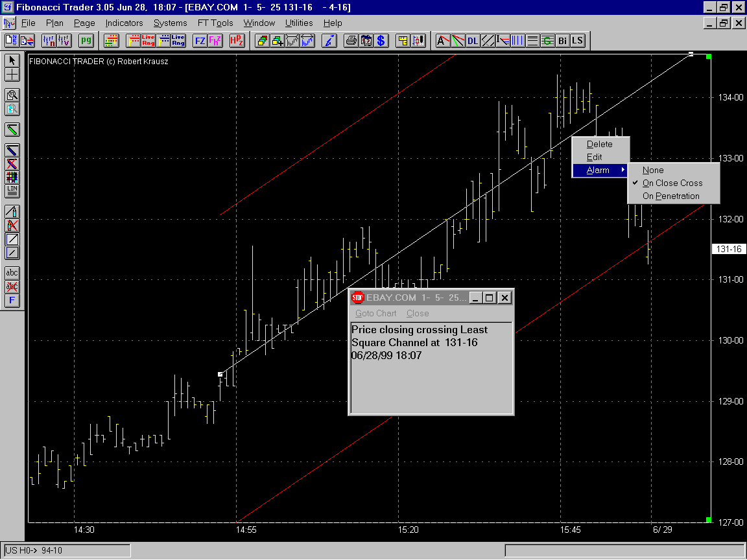Viewport: 747px width, 560px height.
Task: Click the stacked squares icon with plus sign
Action: tap(278, 41)
